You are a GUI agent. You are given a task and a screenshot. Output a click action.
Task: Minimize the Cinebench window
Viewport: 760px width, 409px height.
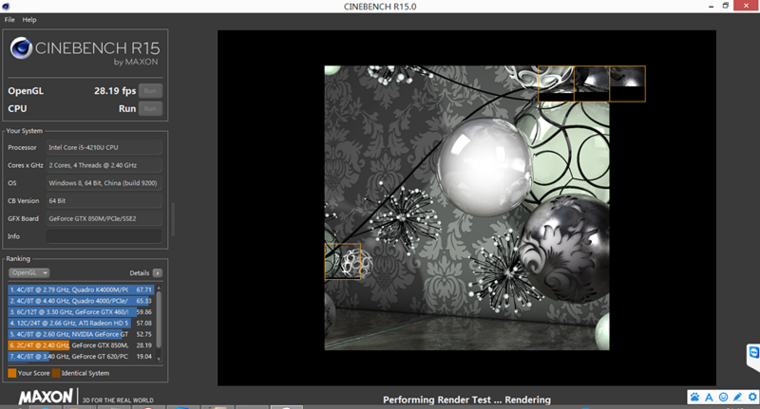(711, 6)
